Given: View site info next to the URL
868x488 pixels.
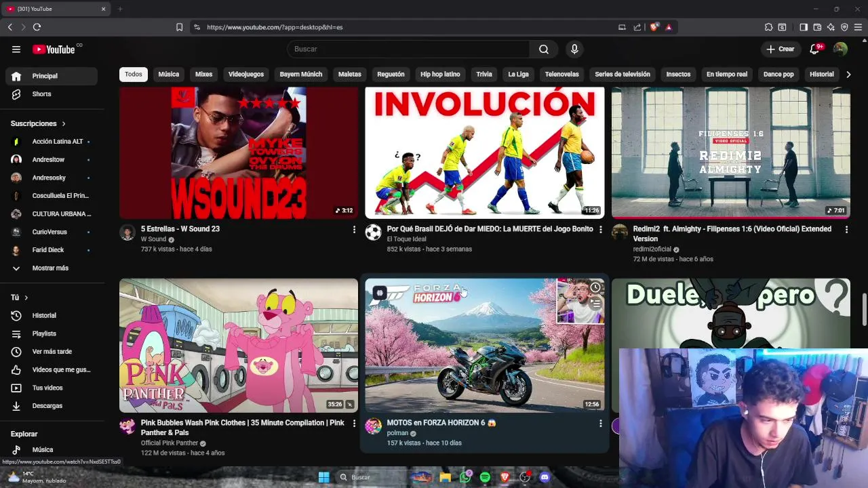Looking at the screenshot, I should [197, 27].
